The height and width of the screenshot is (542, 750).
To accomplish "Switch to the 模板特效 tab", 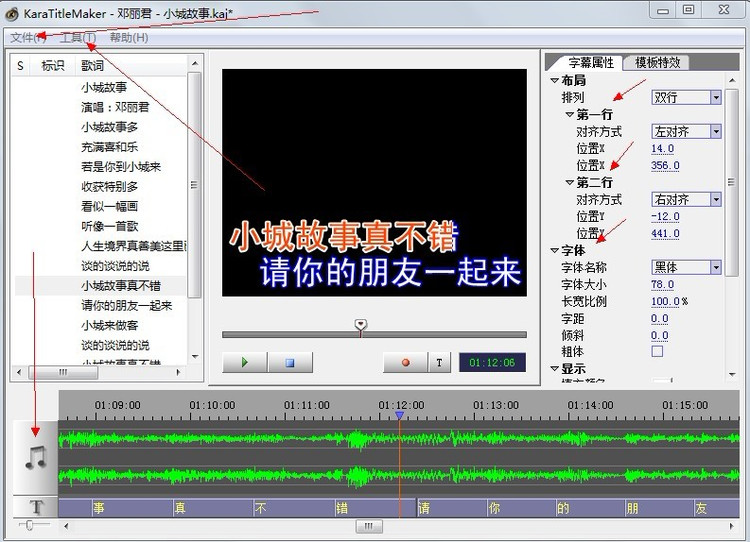I will click(x=657, y=62).
